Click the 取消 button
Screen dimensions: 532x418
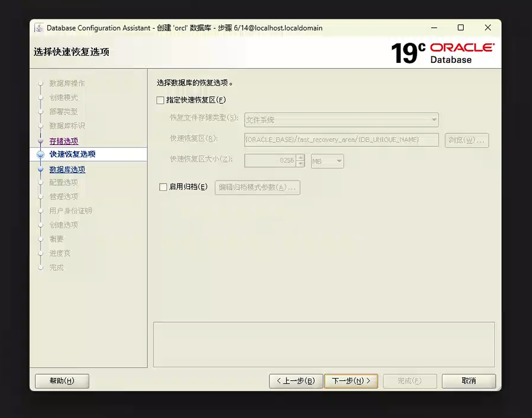(x=469, y=381)
